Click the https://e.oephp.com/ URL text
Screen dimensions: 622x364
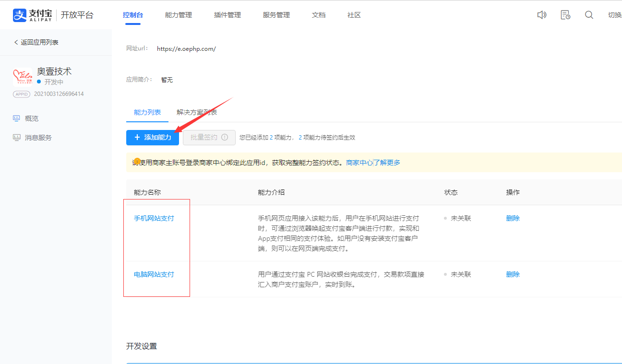tap(186, 49)
